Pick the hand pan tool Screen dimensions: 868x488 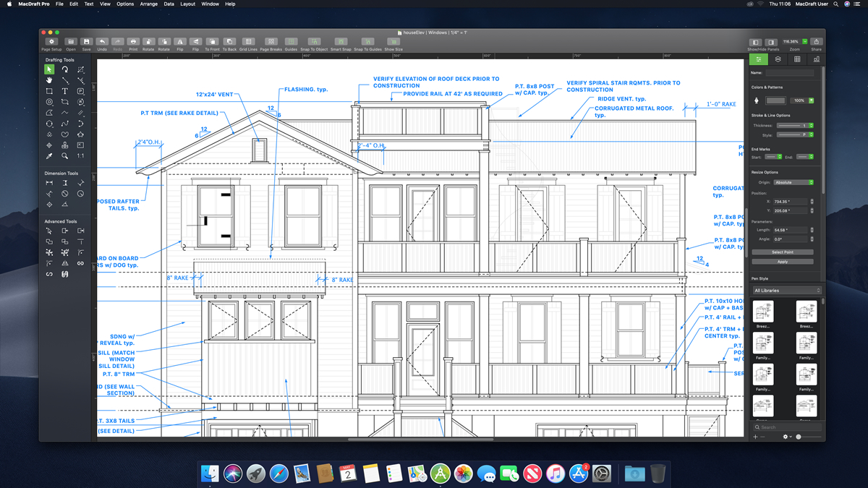point(49,80)
